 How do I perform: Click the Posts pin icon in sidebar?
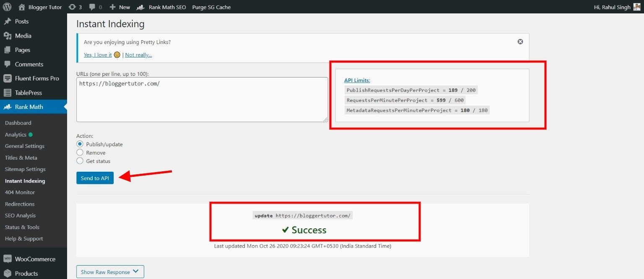coord(8,21)
